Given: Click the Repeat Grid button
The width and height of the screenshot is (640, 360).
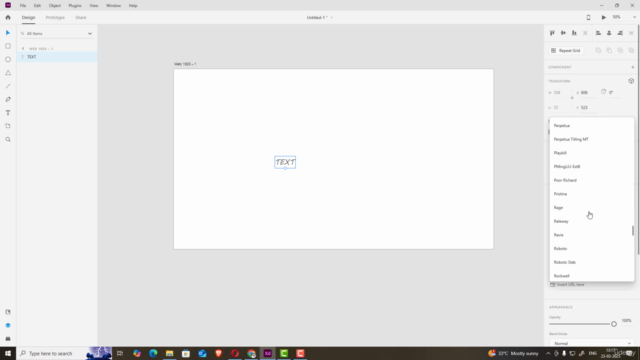Looking at the screenshot, I should click(566, 51).
